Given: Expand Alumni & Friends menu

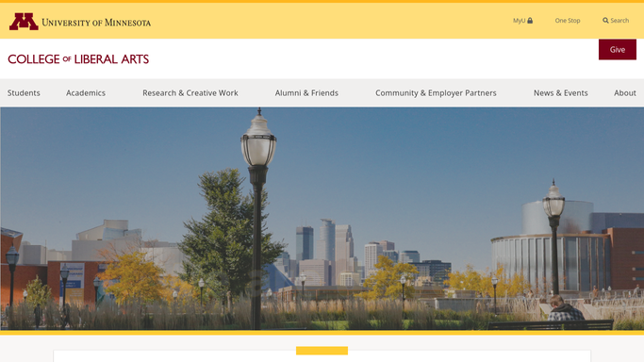Looking at the screenshot, I should tap(306, 92).
